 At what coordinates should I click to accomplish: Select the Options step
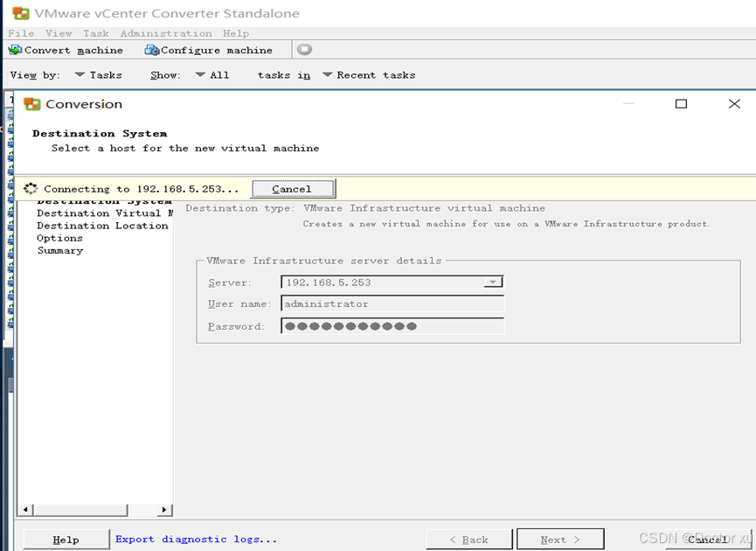tap(59, 238)
